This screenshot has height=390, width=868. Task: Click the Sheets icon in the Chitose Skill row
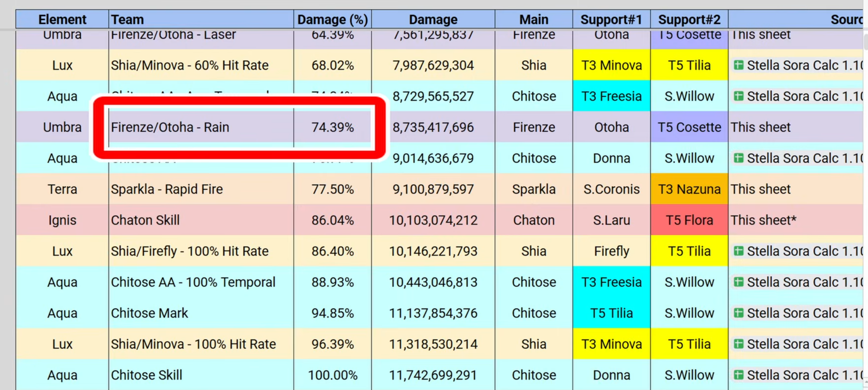739,375
